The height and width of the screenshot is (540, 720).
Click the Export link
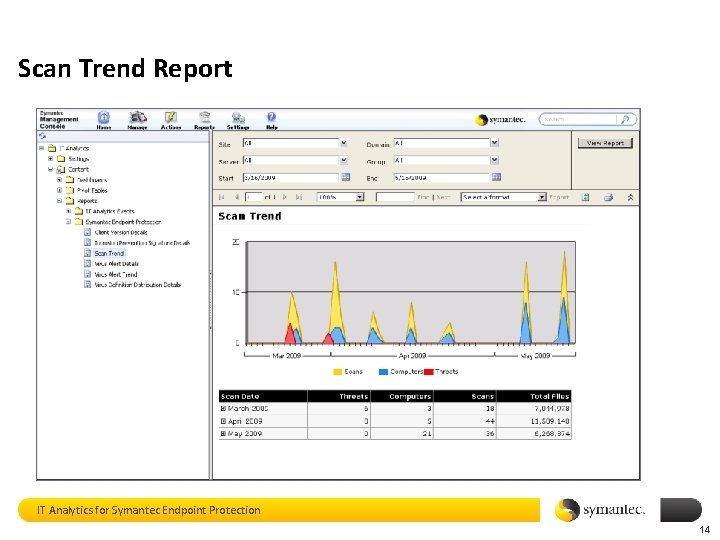pyautogui.click(x=559, y=197)
